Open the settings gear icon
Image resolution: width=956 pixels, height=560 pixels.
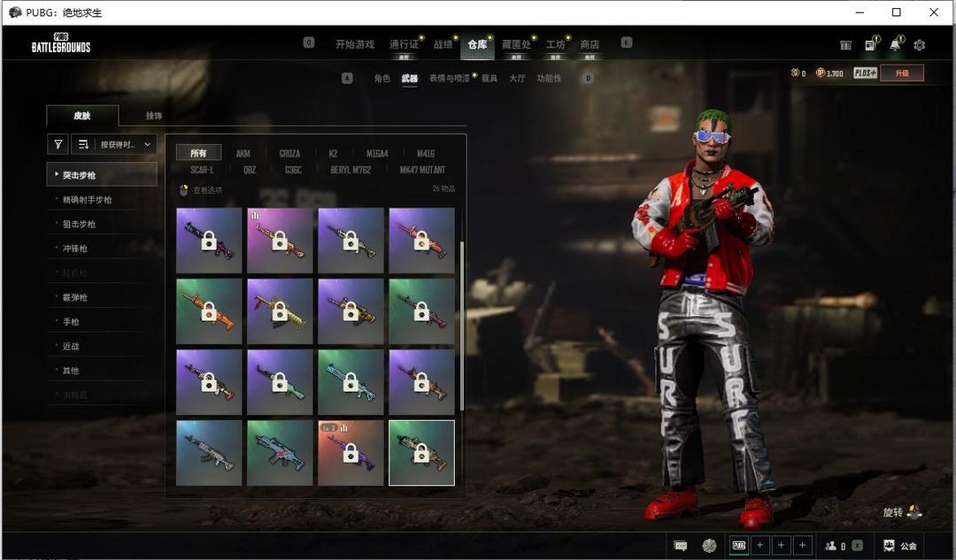(x=919, y=45)
